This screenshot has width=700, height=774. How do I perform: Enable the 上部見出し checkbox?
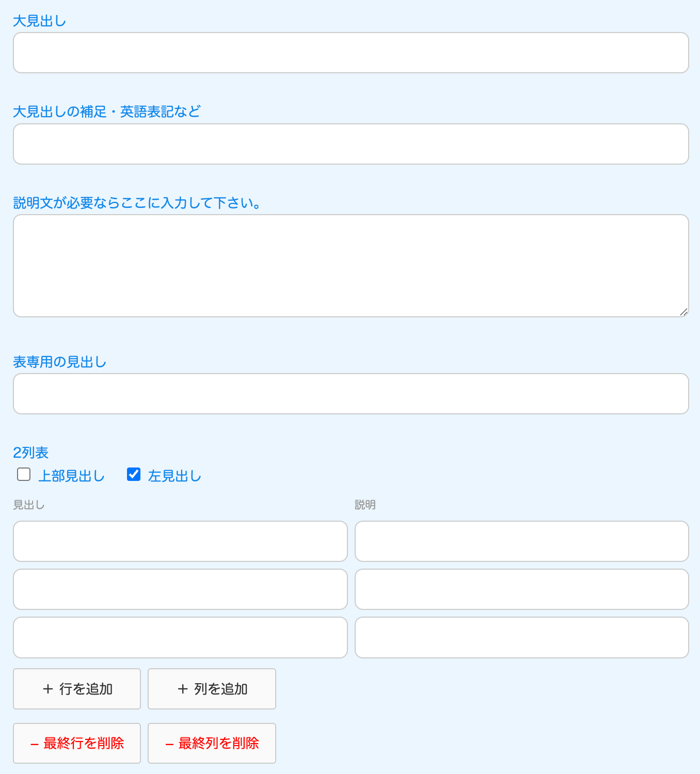(x=24, y=474)
